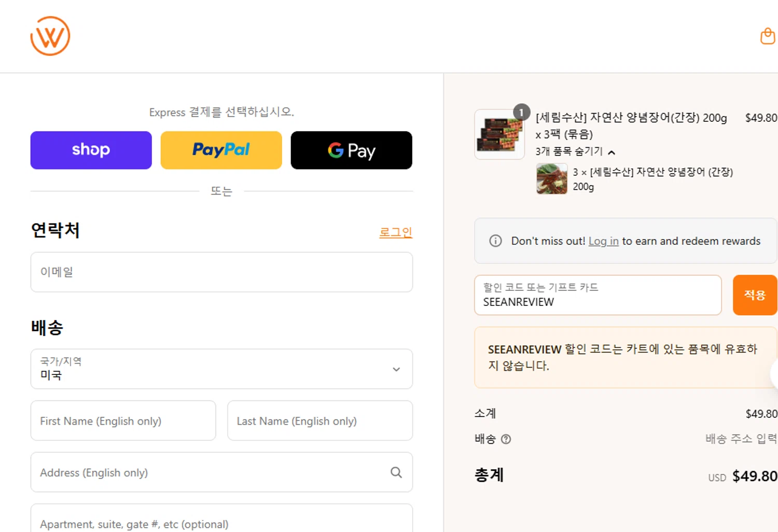Open the 국가/지역 country dropdown
This screenshot has height=532, width=778.
point(221,369)
